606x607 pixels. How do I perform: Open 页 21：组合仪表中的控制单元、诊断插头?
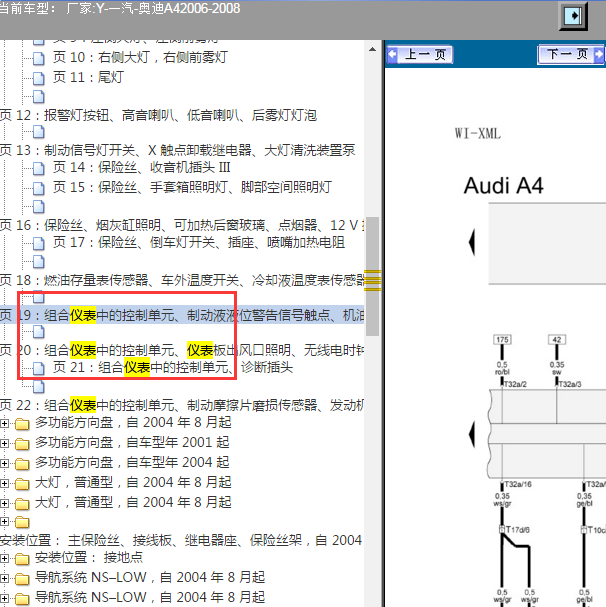click(173, 367)
